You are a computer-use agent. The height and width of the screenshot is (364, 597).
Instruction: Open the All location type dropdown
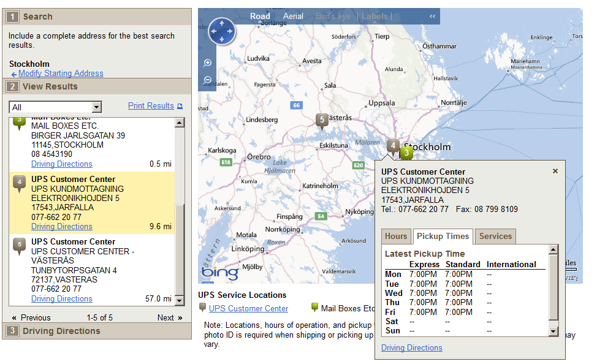[x=56, y=107]
